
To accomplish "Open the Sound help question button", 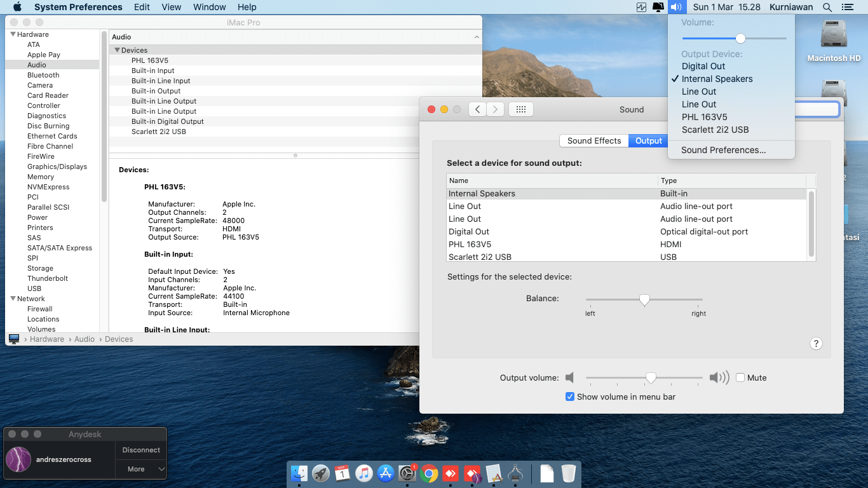I will [817, 344].
